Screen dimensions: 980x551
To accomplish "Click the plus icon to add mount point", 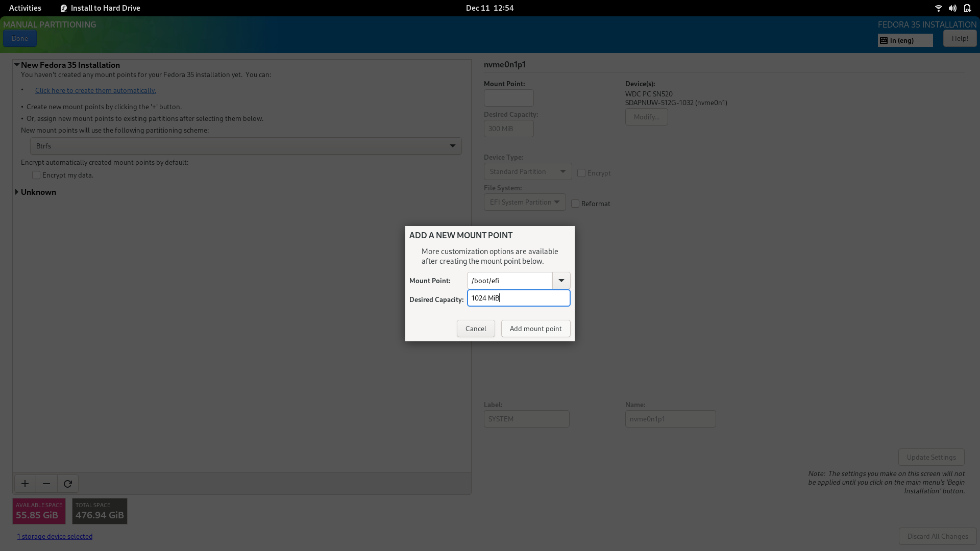I will (25, 484).
